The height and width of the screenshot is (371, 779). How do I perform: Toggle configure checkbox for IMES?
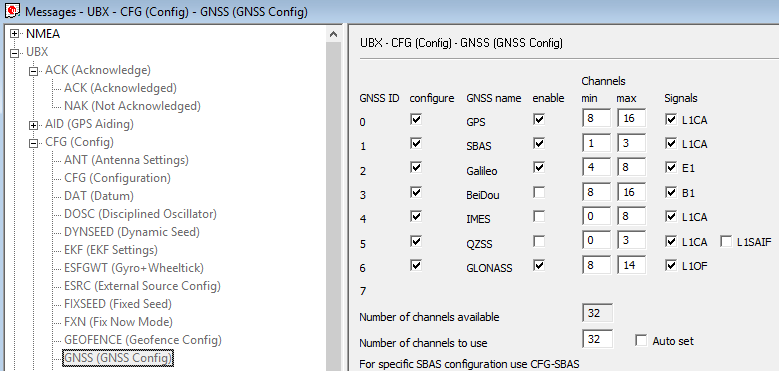pyautogui.click(x=416, y=217)
